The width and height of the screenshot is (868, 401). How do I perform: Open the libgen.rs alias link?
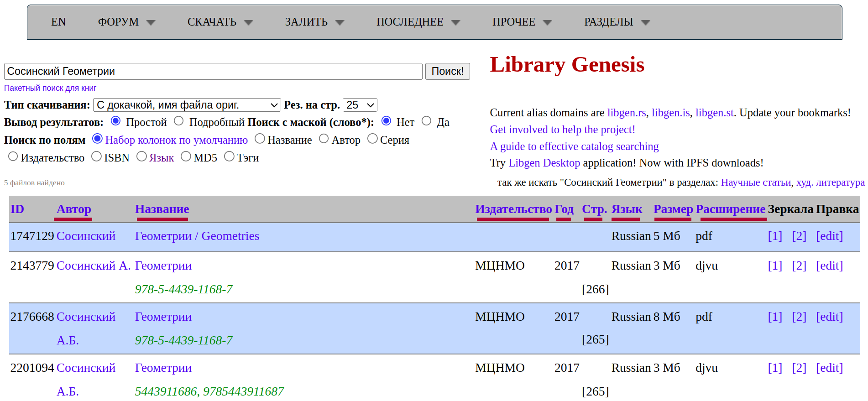627,113
